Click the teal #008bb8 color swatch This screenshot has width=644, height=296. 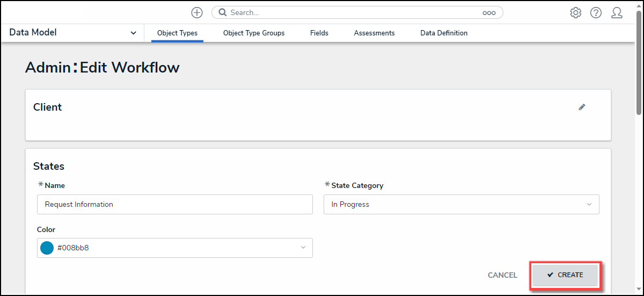tap(47, 248)
